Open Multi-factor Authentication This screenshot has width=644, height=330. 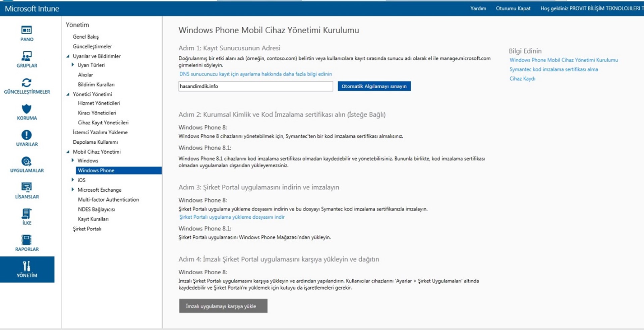pyautogui.click(x=108, y=200)
